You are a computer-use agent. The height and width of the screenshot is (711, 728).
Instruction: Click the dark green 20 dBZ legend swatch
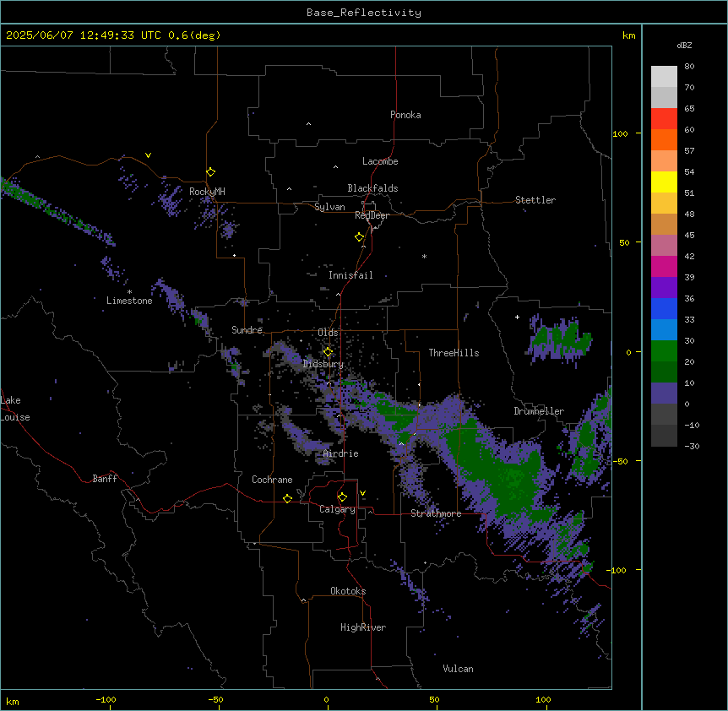coord(664,372)
